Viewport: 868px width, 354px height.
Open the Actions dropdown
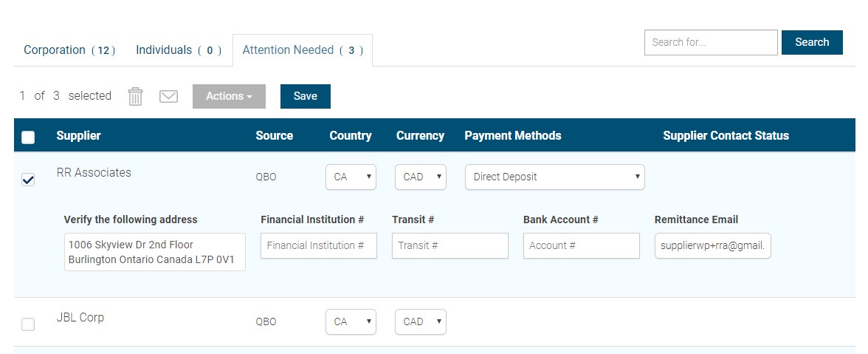tap(229, 96)
